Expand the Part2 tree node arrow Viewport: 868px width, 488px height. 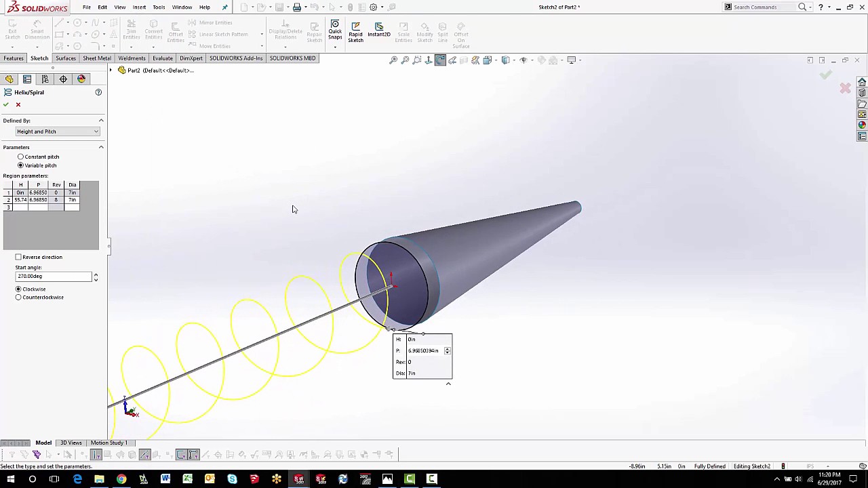(111, 70)
